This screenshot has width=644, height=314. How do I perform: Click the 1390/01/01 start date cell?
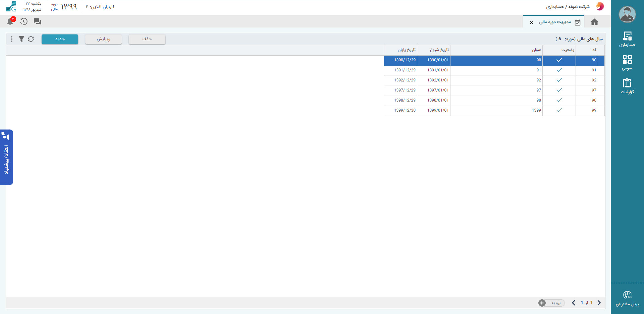click(434, 60)
